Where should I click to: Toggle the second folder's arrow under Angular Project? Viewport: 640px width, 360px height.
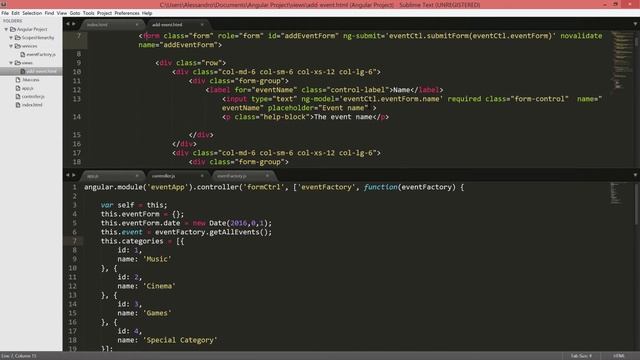click(x=11, y=46)
